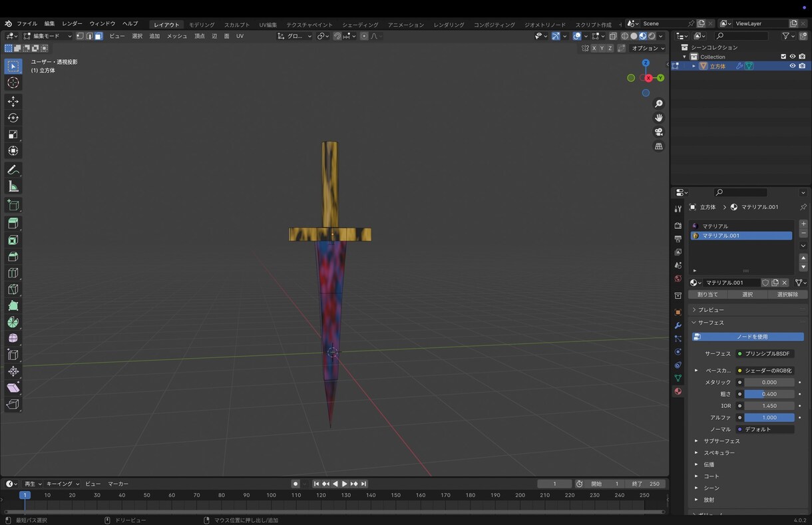812x525 pixels.
Task: Add material slot with plus button
Action: click(803, 224)
